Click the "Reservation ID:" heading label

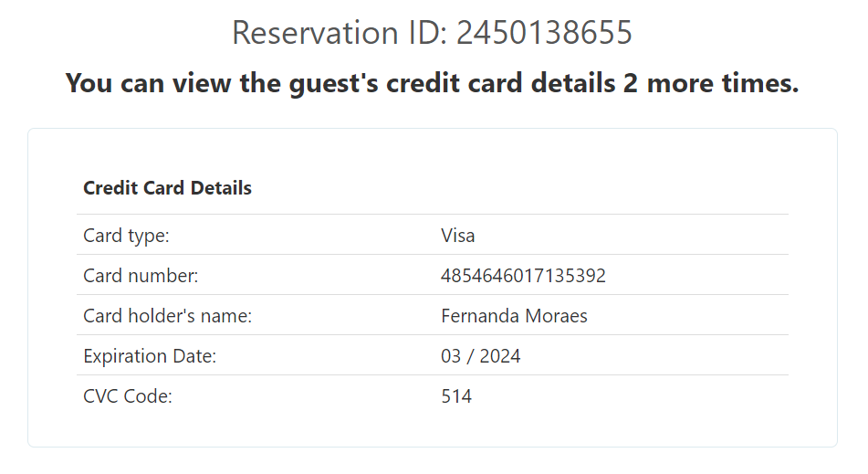(x=340, y=33)
